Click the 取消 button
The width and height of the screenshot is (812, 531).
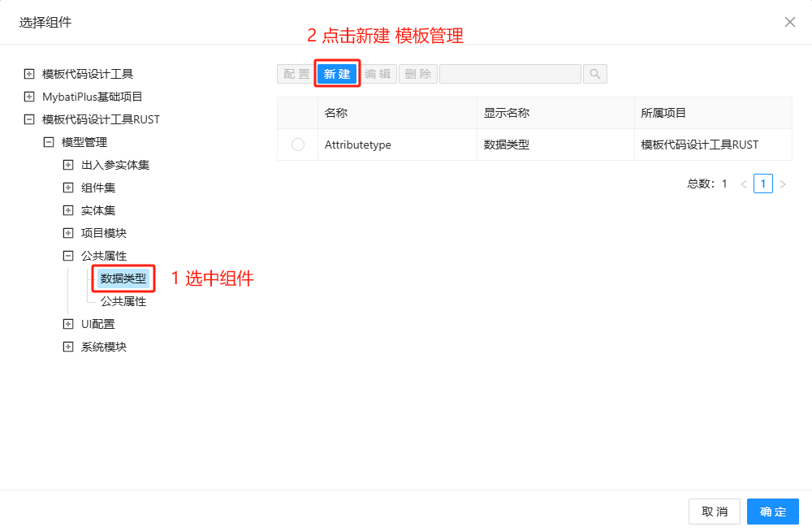tap(715, 512)
